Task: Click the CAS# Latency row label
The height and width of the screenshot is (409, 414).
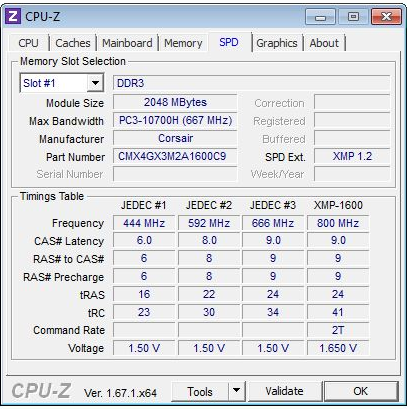Action: pyautogui.click(x=69, y=241)
